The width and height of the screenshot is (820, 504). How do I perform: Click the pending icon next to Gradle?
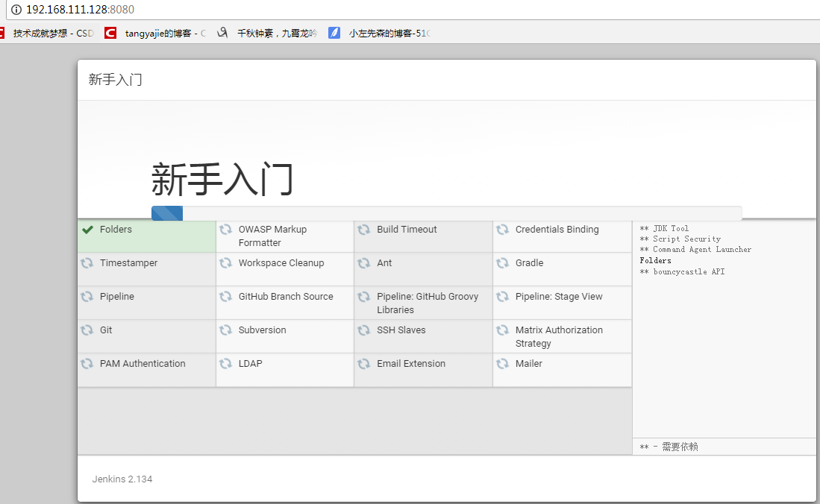tap(503, 263)
